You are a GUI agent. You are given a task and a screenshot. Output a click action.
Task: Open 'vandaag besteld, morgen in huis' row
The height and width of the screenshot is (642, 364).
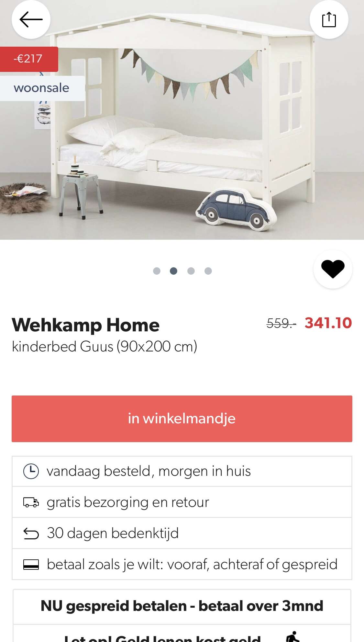point(182,471)
